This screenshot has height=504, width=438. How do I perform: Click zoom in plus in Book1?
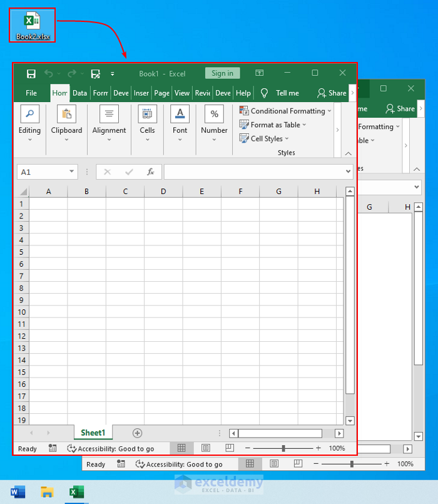click(x=318, y=448)
